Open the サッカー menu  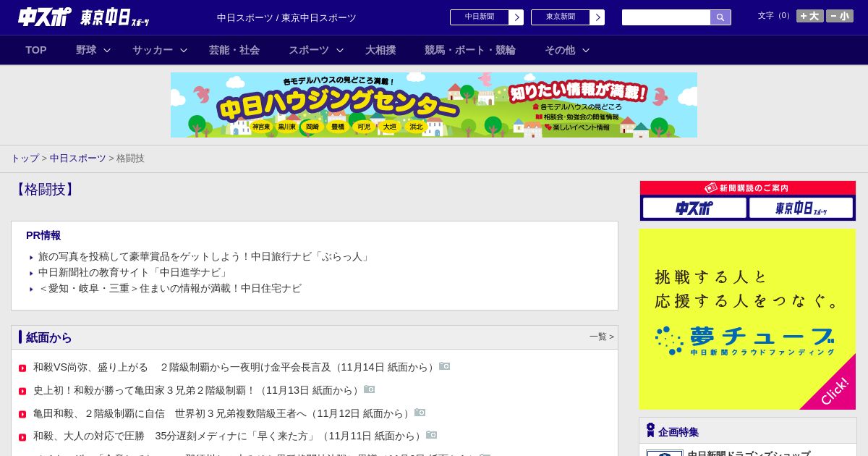(x=153, y=50)
